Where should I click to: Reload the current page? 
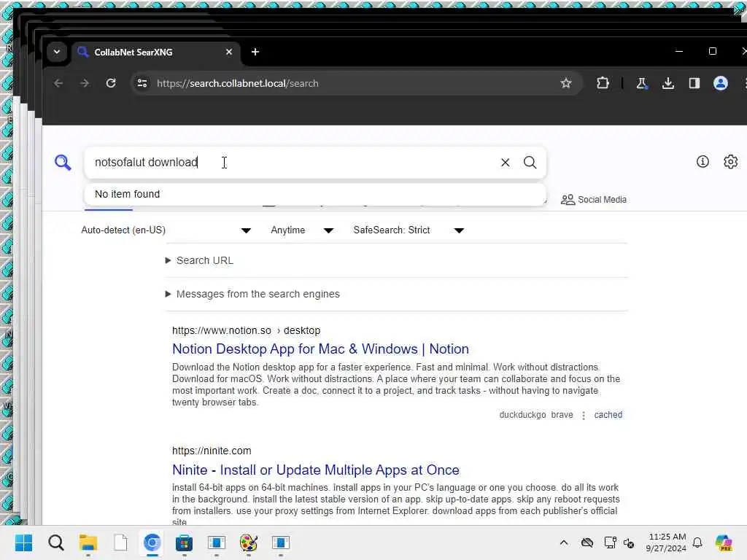click(111, 83)
